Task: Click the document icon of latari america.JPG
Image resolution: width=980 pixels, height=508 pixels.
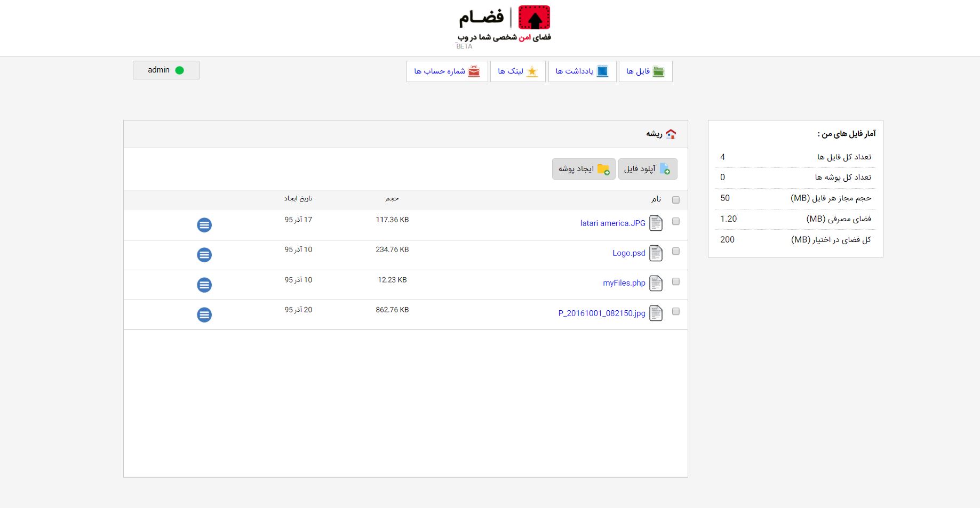Action: 656,223
